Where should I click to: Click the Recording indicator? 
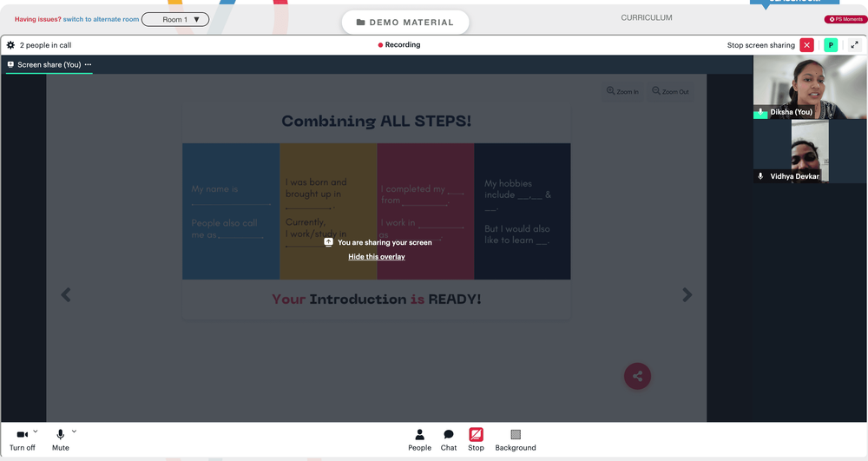[399, 45]
